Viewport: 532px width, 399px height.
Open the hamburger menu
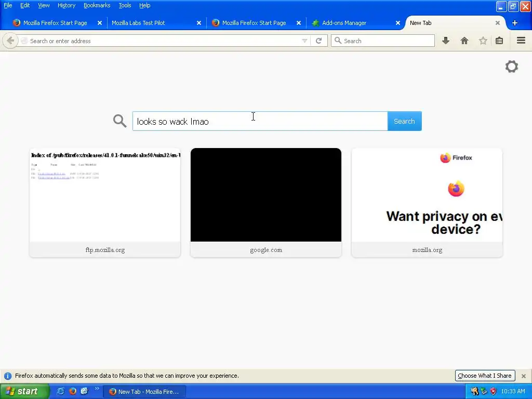click(521, 41)
